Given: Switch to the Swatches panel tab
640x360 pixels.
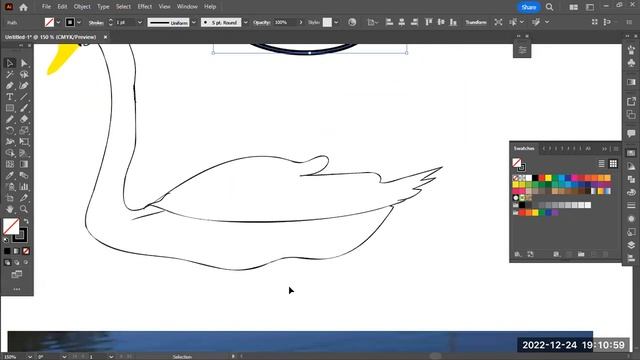Looking at the screenshot, I should coord(524,149).
